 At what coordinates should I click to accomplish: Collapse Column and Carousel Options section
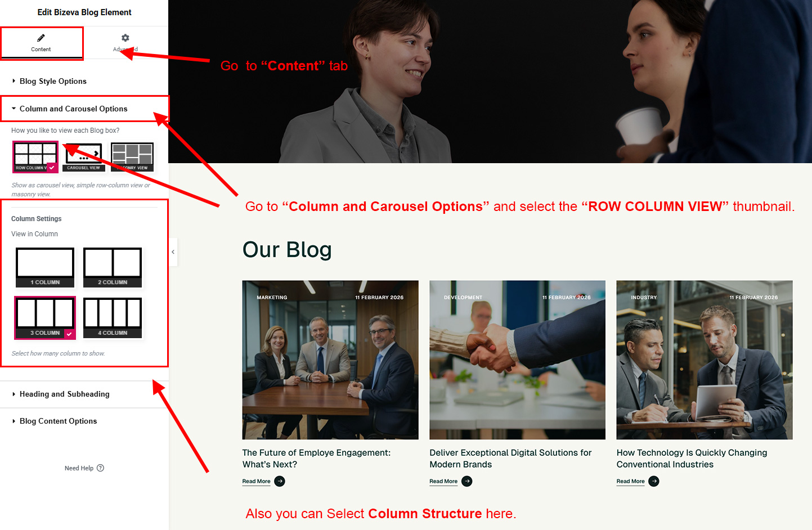pos(73,109)
